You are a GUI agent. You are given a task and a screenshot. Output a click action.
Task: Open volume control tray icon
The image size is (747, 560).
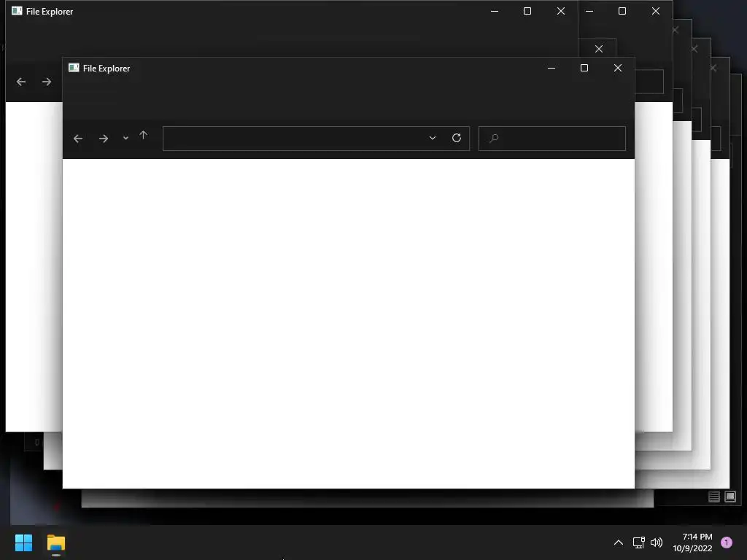(x=657, y=542)
